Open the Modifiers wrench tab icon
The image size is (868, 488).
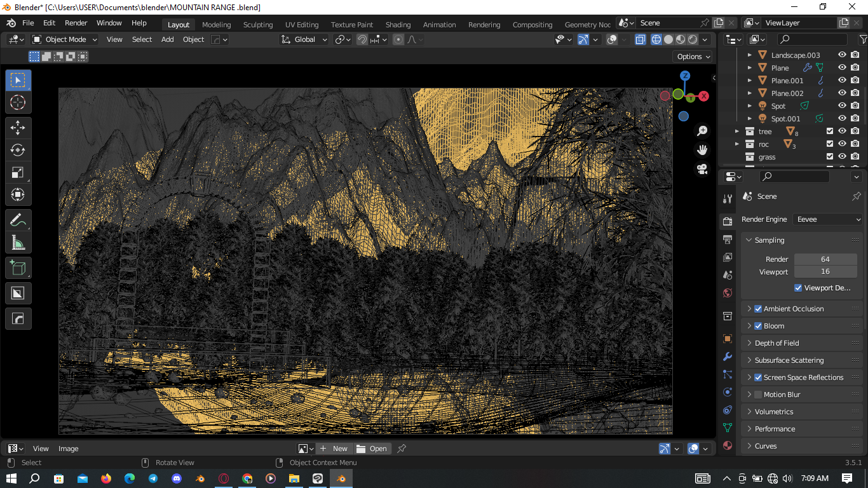point(728,357)
